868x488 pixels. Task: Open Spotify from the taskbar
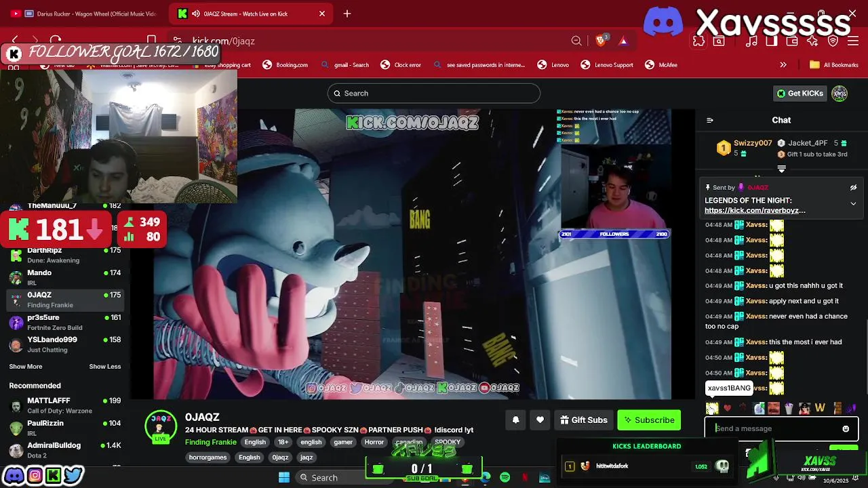(505, 478)
